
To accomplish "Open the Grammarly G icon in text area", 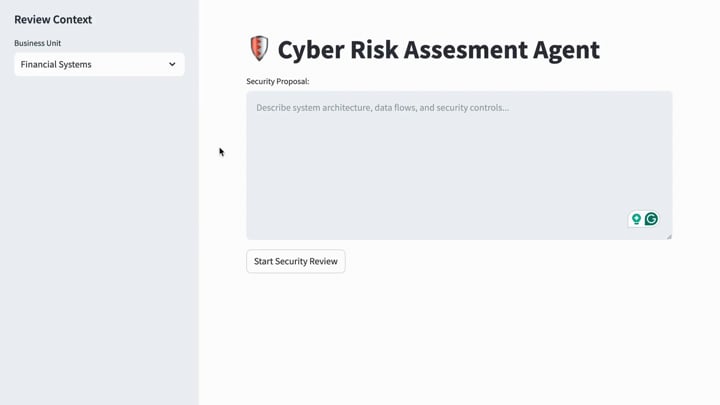I will tap(651, 219).
